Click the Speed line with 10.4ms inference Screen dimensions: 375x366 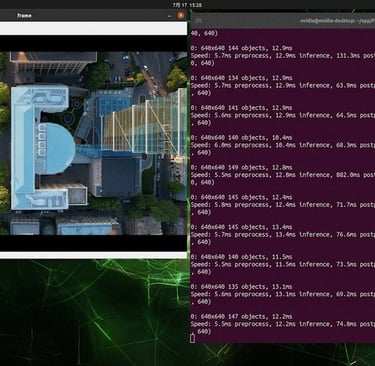[x=283, y=145]
